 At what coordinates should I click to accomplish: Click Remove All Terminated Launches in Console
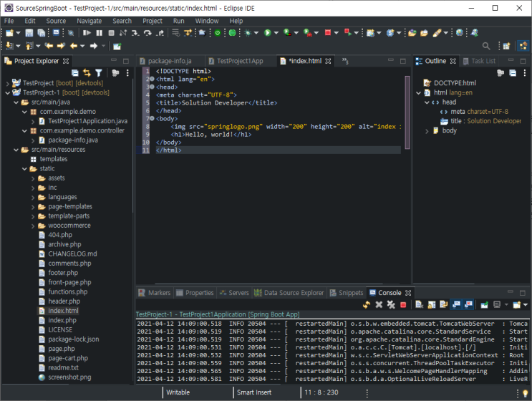391,304
